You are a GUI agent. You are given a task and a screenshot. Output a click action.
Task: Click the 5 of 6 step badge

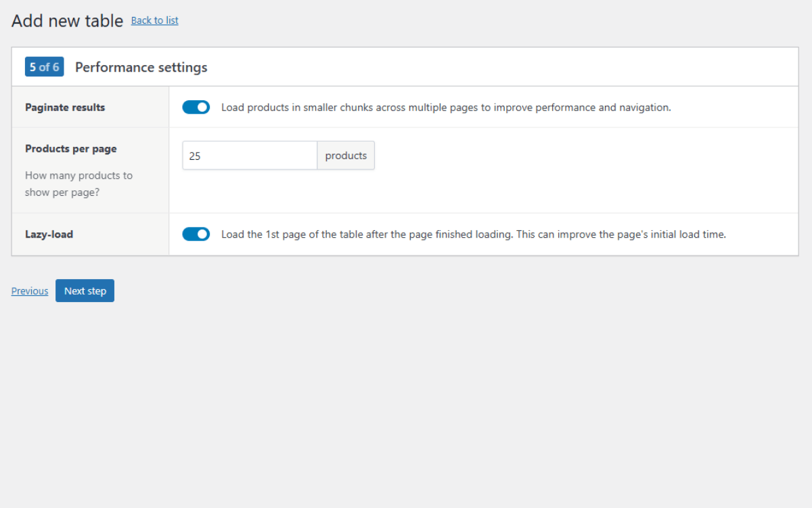click(44, 66)
